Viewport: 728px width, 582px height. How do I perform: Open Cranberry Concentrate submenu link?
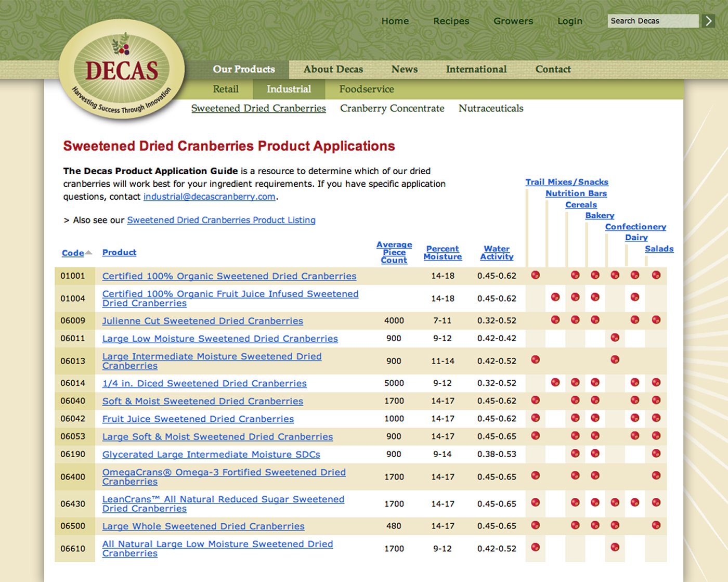pos(392,108)
